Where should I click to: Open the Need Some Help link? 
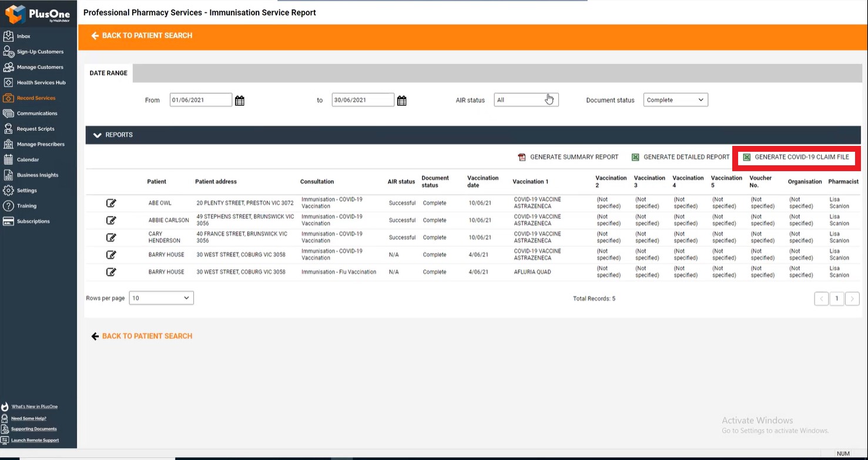pyautogui.click(x=29, y=418)
